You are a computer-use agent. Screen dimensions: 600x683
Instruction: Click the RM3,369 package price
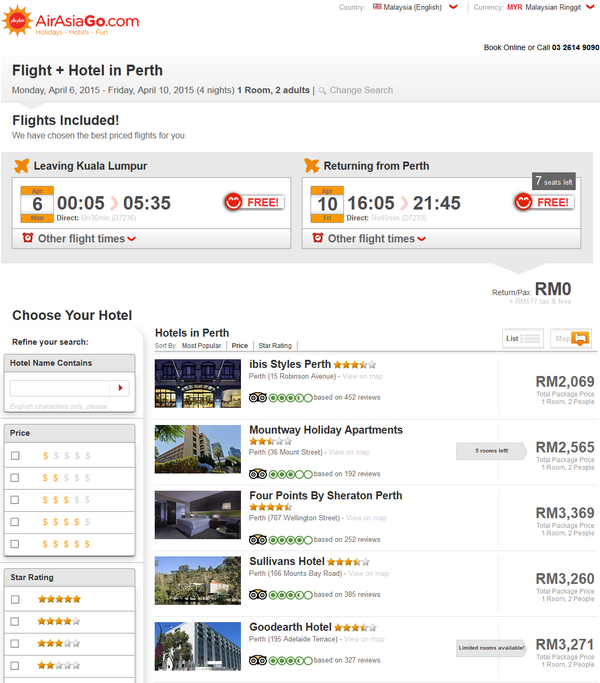tap(565, 513)
